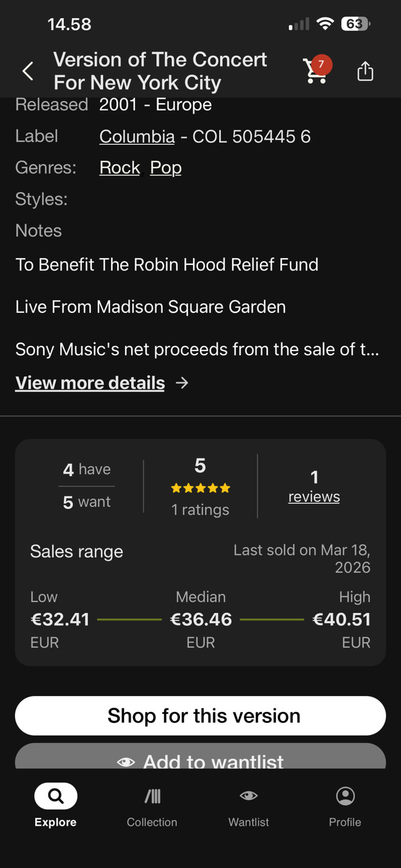This screenshot has width=401, height=868.
Task: Tap Shop for this version button
Action: [200, 716]
